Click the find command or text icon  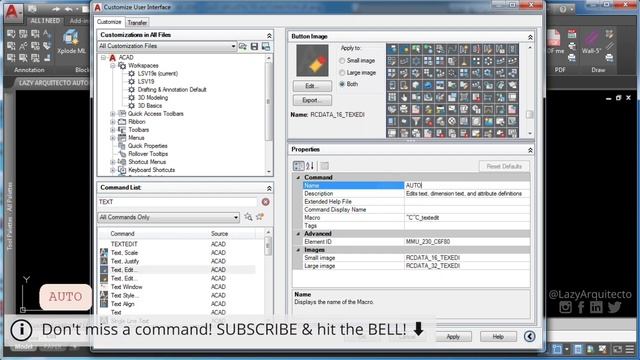click(x=248, y=217)
